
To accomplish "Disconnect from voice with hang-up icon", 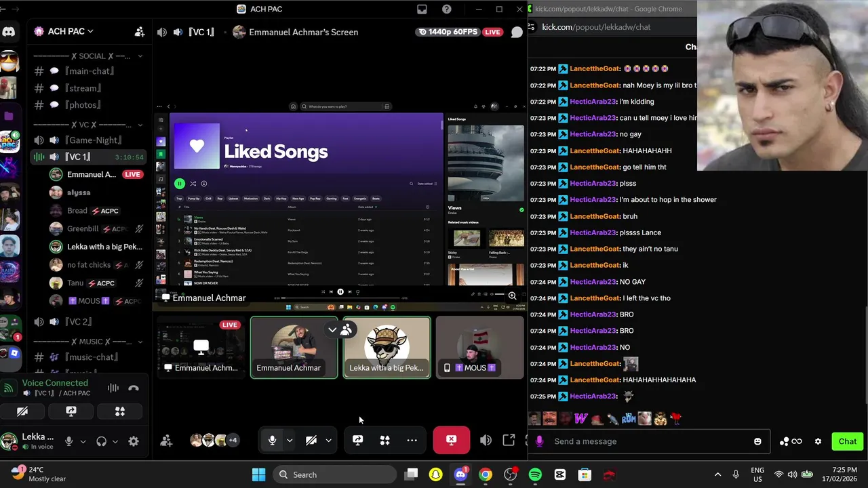I will 134,388.
